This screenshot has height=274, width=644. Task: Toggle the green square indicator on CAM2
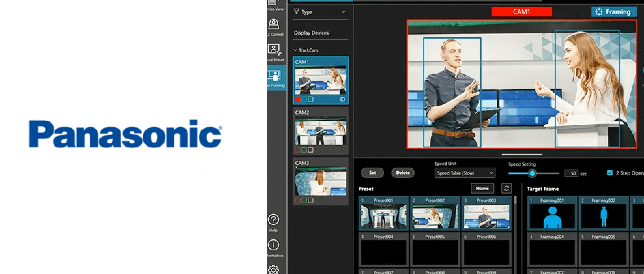tap(304, 150)
